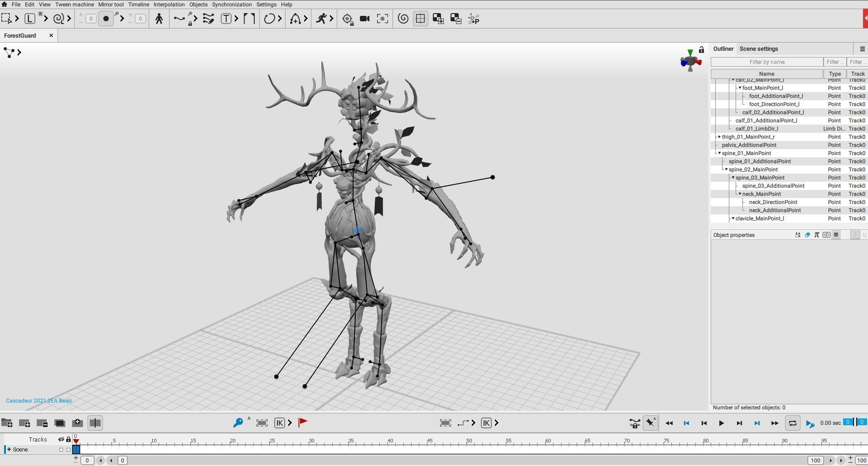This screenshot has width=868, height=466.
Task: Open the outliner panel hamburger menu
Action: [x=862, y=49]
